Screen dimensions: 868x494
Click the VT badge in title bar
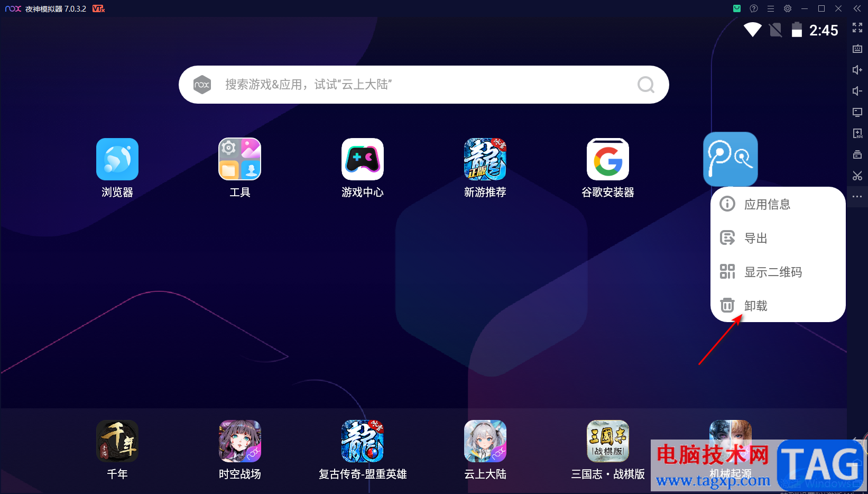click(98, 8)
